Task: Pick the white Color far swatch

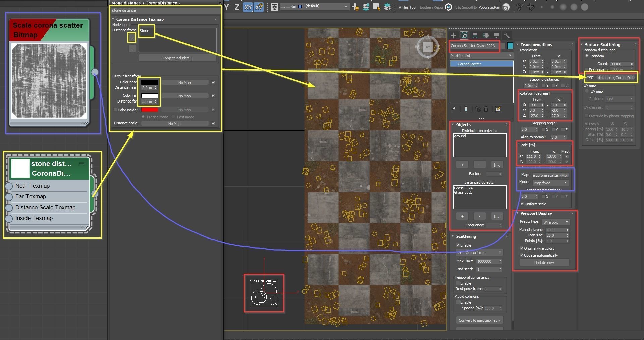Action: pyautogui.click(x=150, y=96)
